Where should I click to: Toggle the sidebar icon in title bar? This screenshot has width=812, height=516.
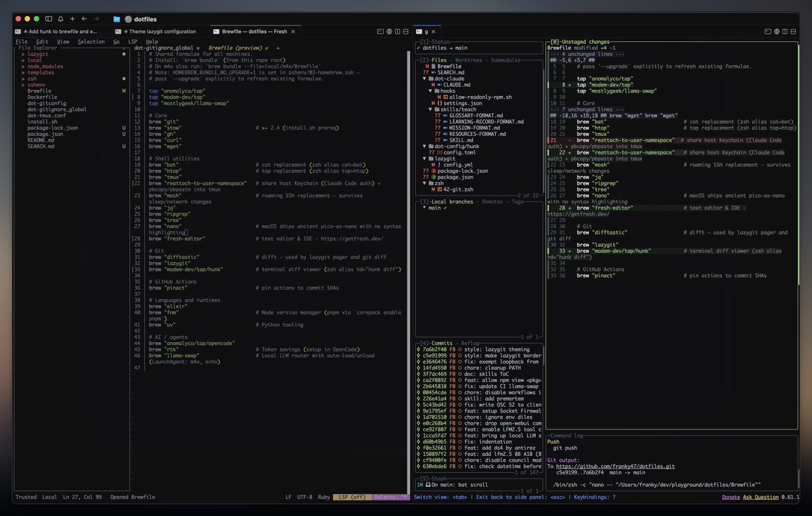tap(49, 19)
